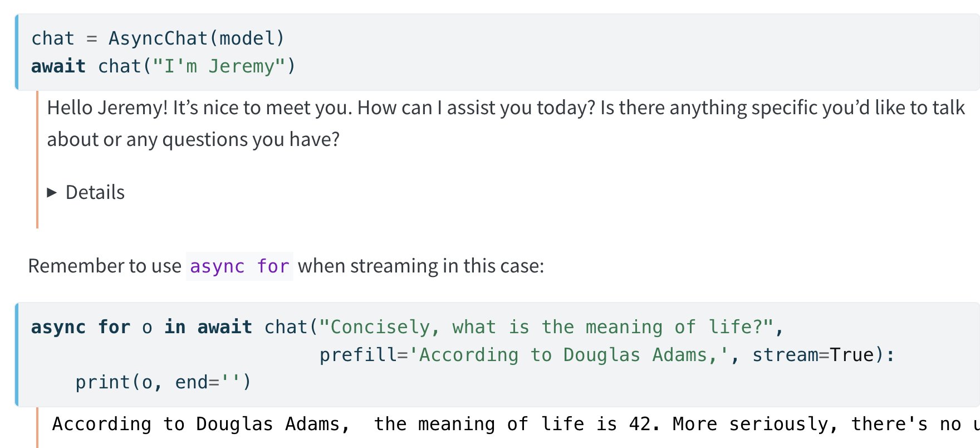980x448 pixels.
Task: Click the bold await keyword before chat("I'm Jeremy")
Action: pos(58,66)
